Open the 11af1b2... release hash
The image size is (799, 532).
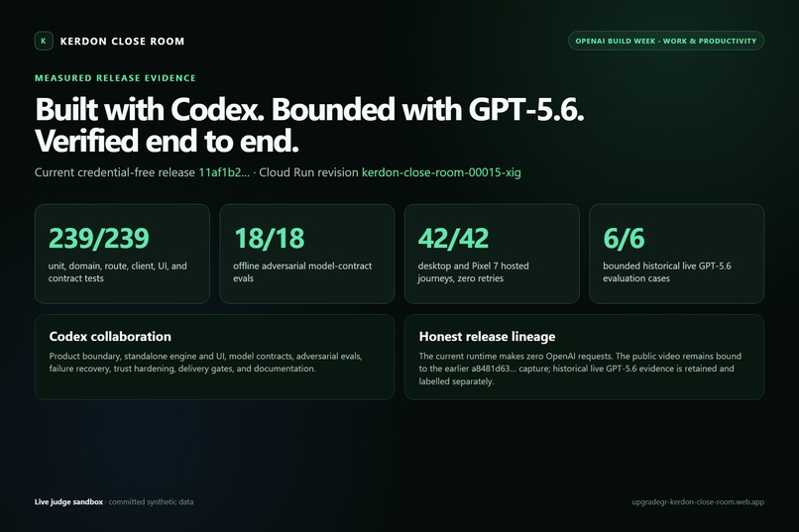(224, 172)
